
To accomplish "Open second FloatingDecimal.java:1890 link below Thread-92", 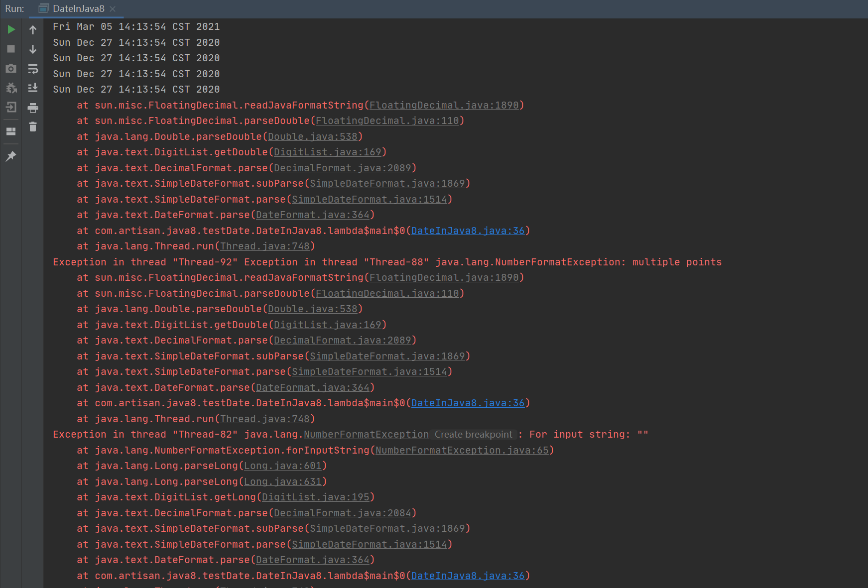I will click(444, 277).
